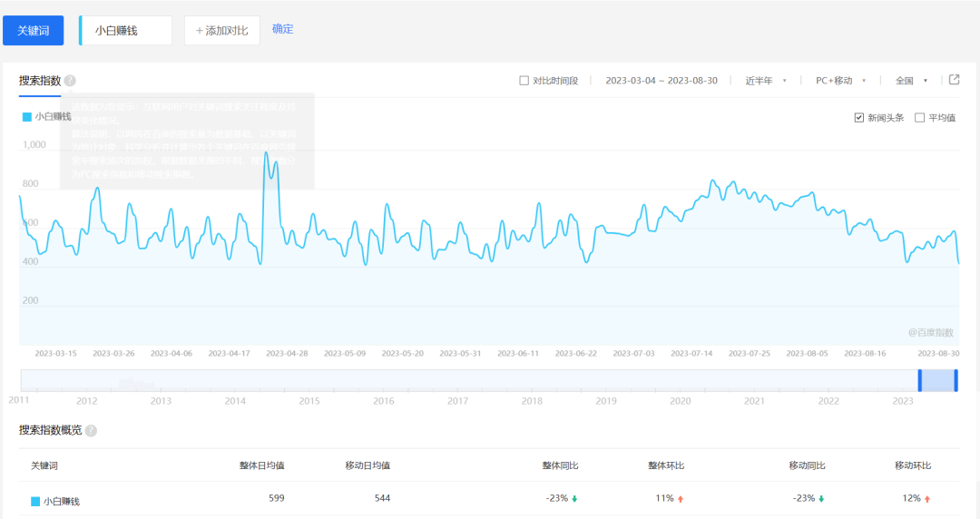The width and height of the screenshot is (980, 519).
Task: Toggle the 平均值 checkbox
Action: click(919, 118)
